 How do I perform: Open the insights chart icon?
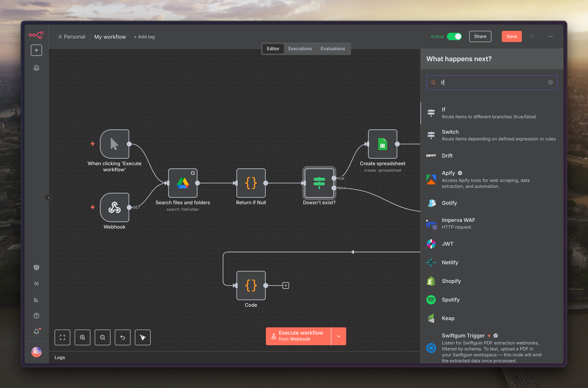(x=36, y=300)
